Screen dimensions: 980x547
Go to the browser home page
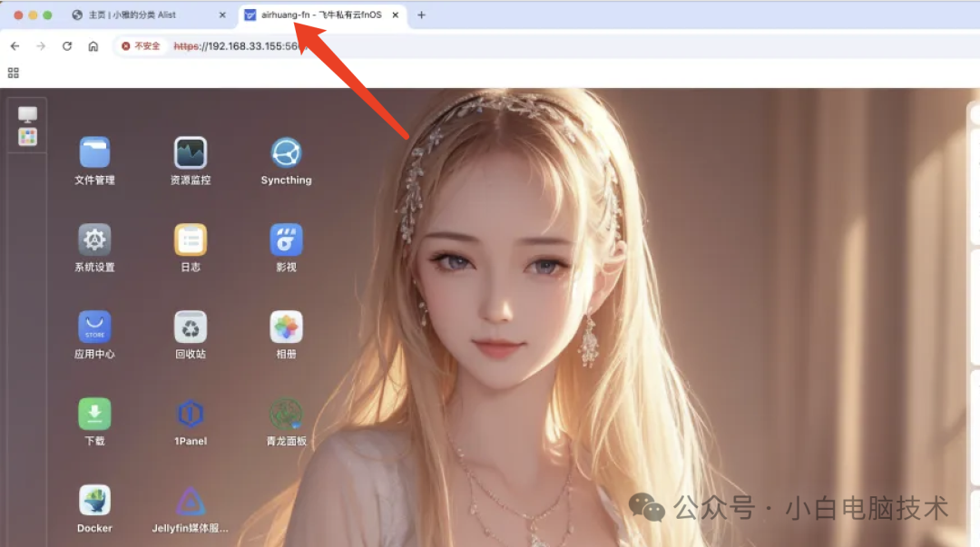coord(93,46)
